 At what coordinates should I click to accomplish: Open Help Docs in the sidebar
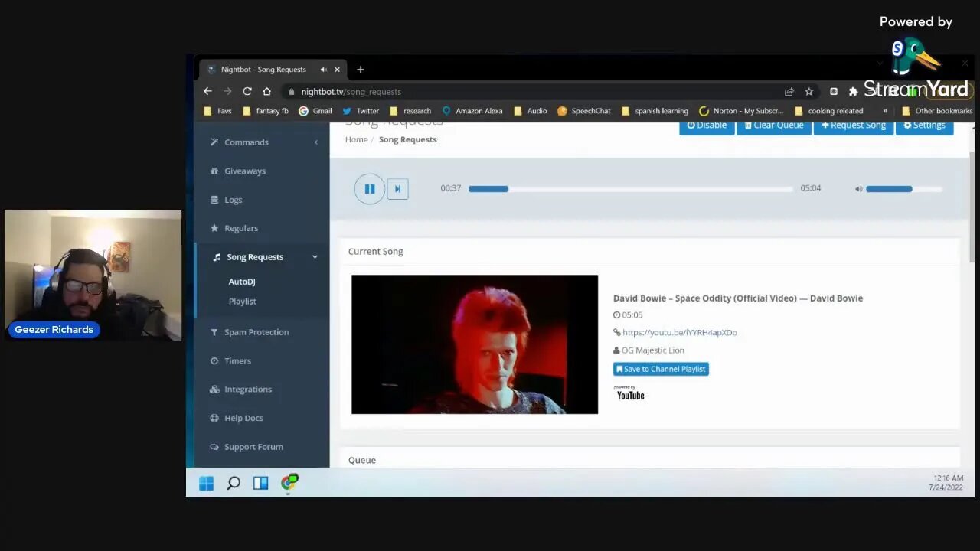[243, 418]
